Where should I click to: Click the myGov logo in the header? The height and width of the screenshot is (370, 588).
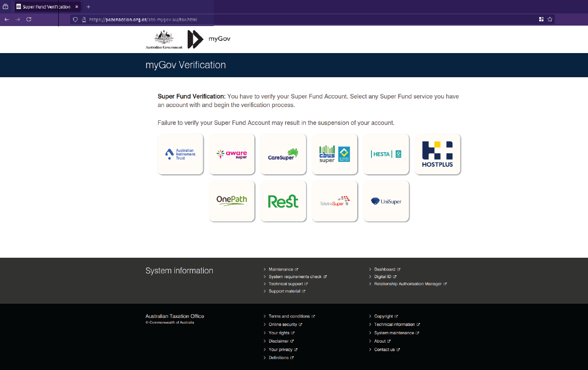pyautogui.click(x=208, y=39)
